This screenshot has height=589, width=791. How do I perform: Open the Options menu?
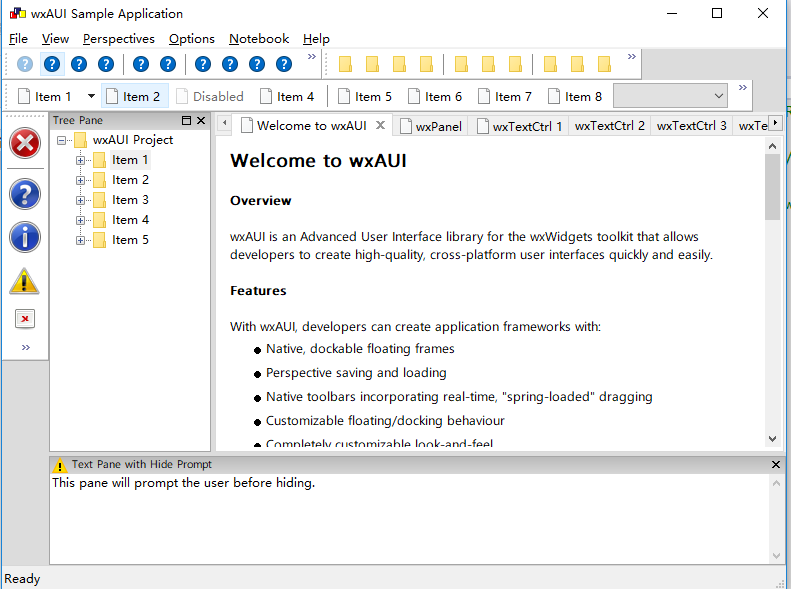click(192, 39)
